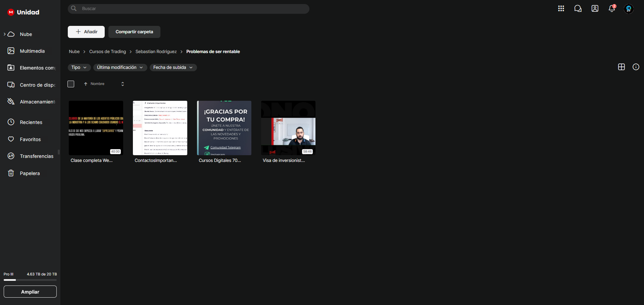Viewport: 644px width, 305px height.
Task: Click the Unidad logo
Action: (23, 12)
